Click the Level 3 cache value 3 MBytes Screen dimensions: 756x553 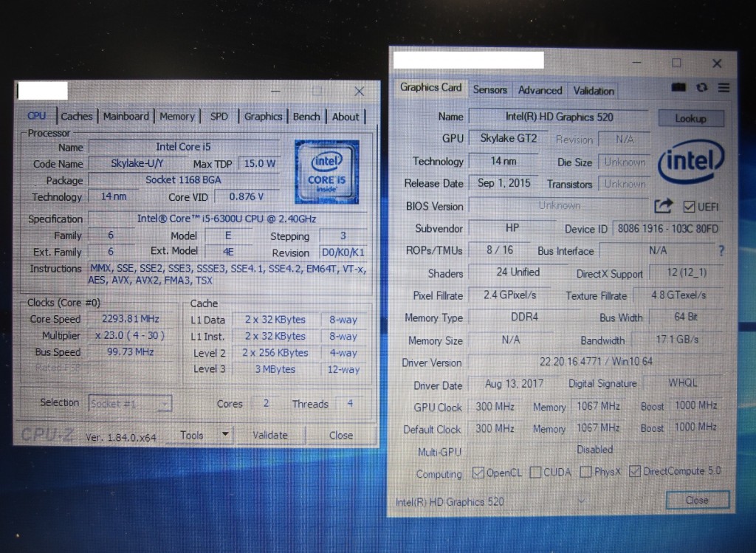[275, 369]
